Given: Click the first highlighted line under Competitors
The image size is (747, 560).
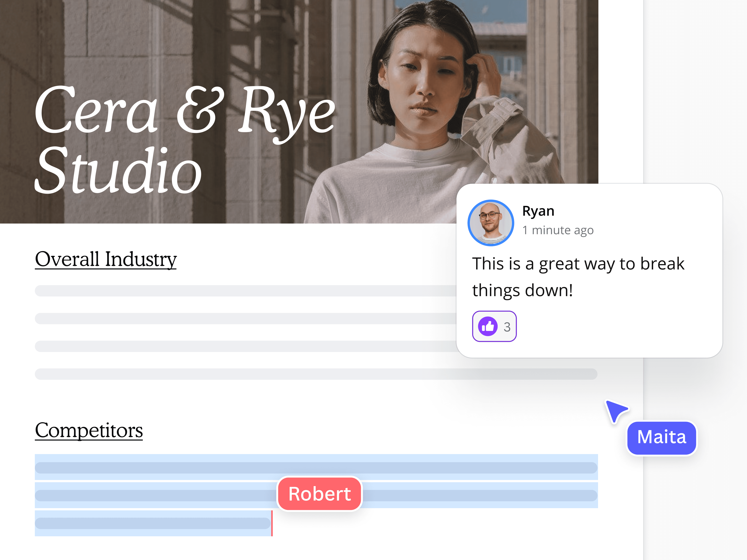Looking at the screenshot, I should tap(316, 468).
